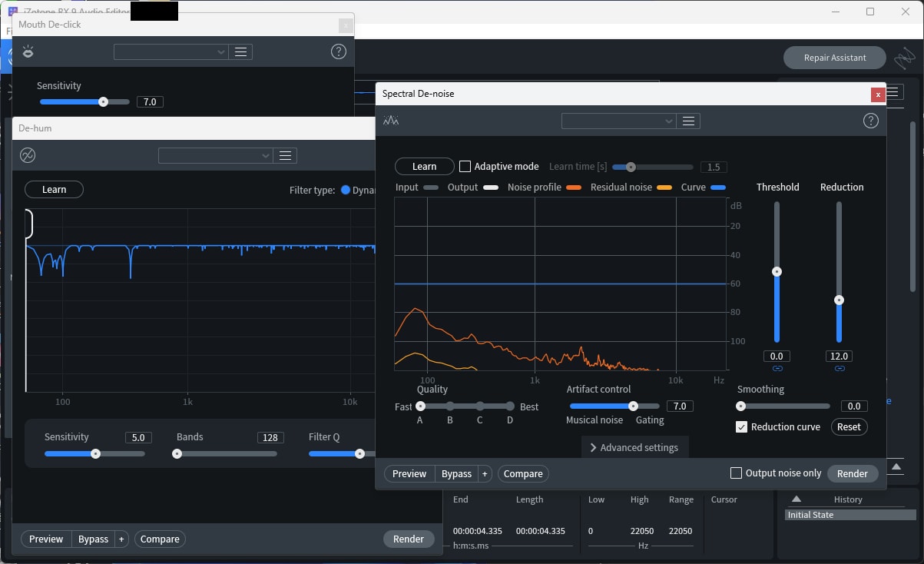Click the De-hum module icon

click(x=28, y=155)
